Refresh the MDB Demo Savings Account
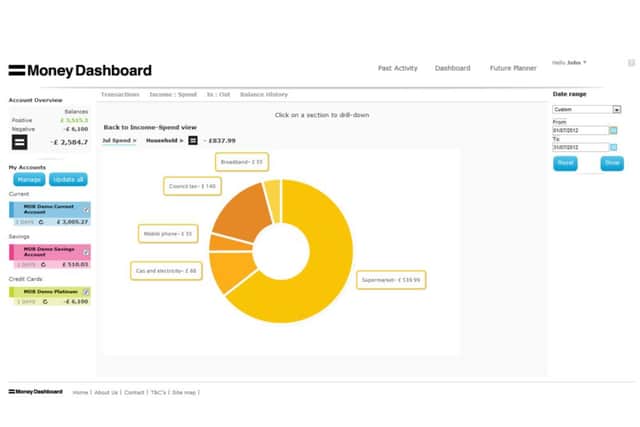Screen dimensions: 640x427 (43, 265)
